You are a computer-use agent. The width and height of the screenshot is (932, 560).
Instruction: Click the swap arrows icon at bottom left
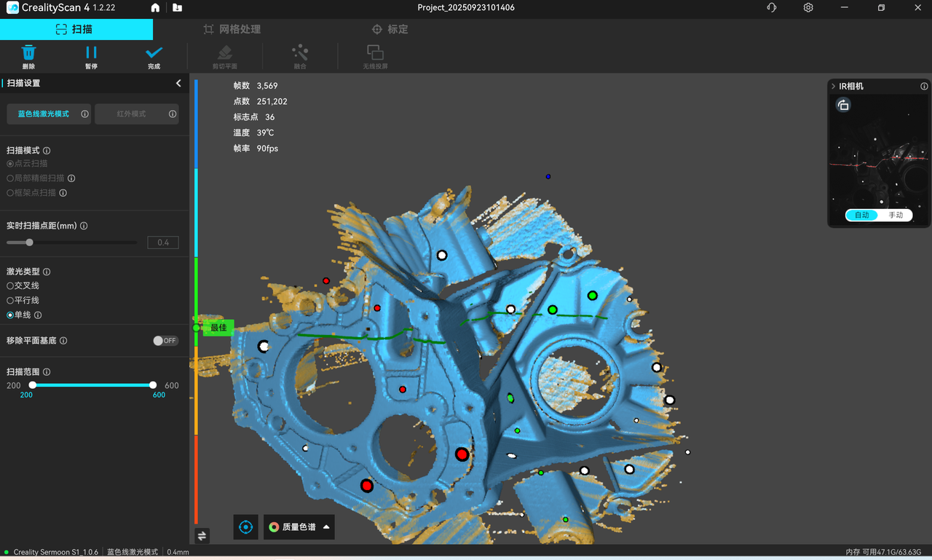point(202,535)
